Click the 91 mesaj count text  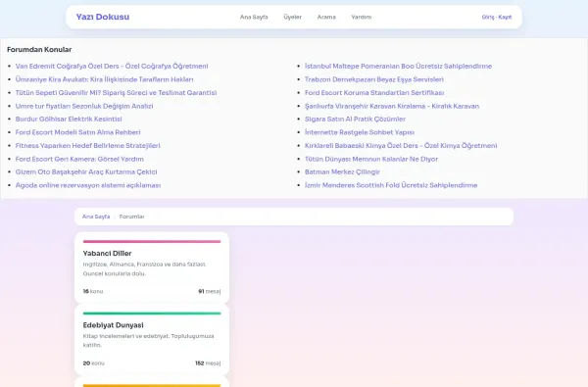[x=210, y=291]
